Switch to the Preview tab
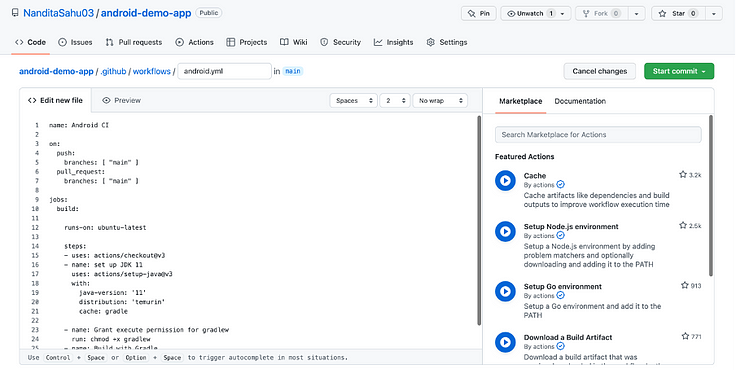Viewport: 736px width, 370px height. (122, 100)
